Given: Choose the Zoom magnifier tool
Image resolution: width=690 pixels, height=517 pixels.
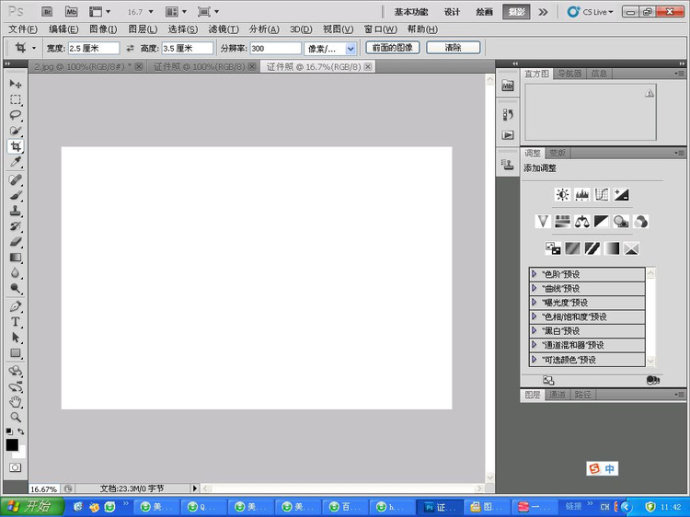Looking at the screenshot, I should 16,416.
